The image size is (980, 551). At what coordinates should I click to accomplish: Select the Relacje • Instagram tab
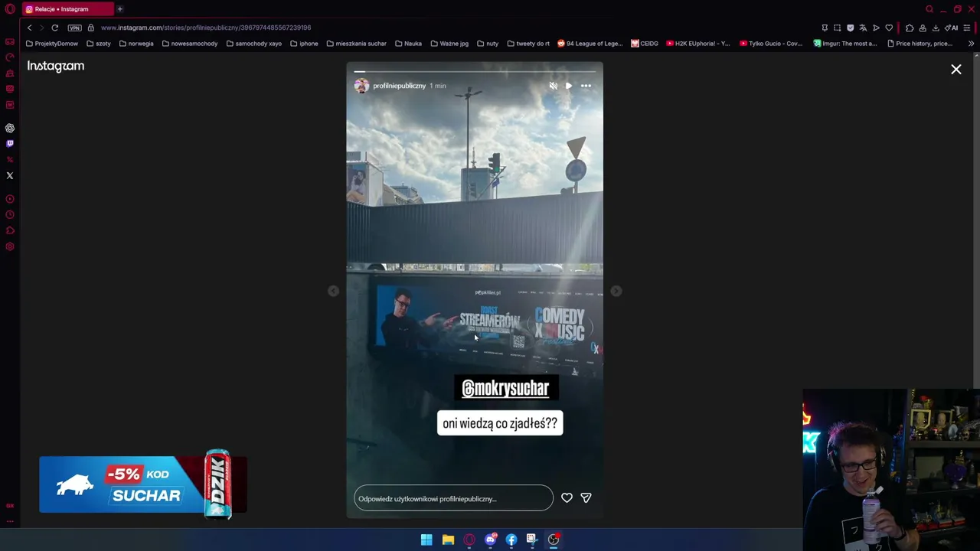[67, 9]
